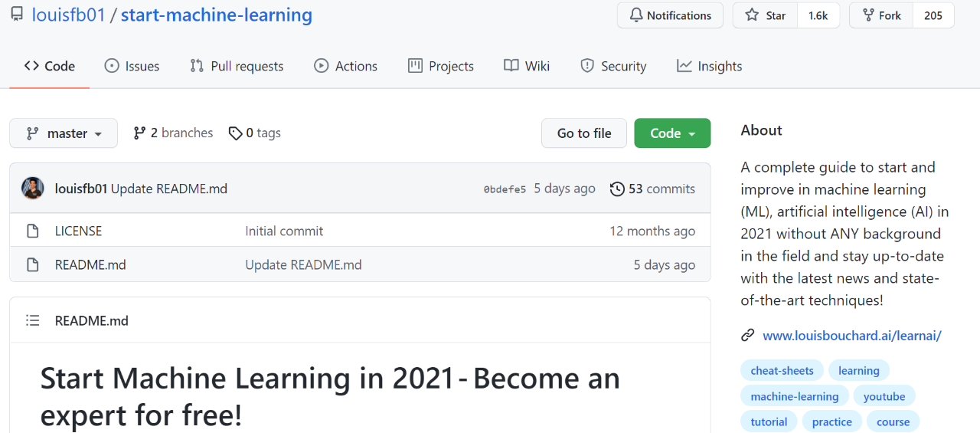Open the Insights tab

coord(710,66)
